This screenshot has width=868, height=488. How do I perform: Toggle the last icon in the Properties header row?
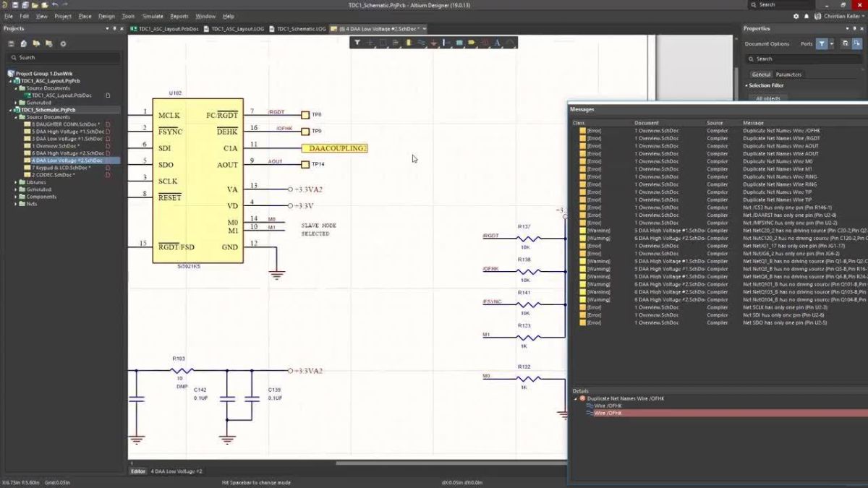click(857, 43)
